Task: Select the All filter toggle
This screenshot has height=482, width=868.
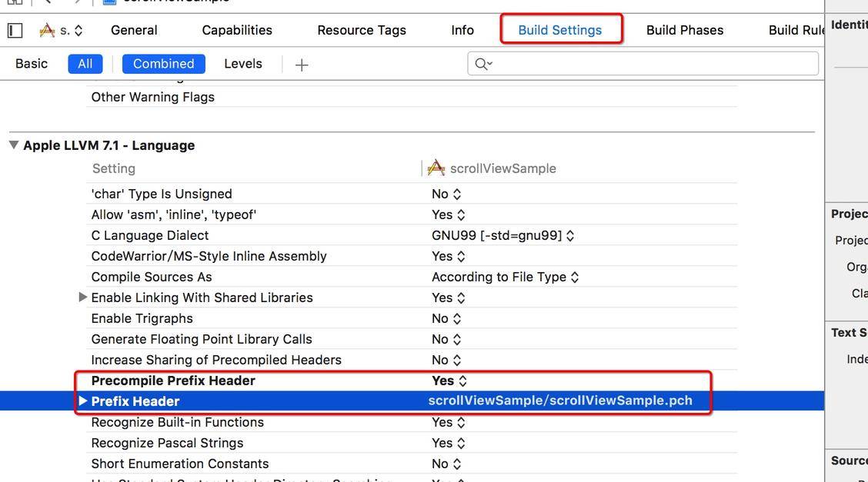Action: [x=85, y=64]
